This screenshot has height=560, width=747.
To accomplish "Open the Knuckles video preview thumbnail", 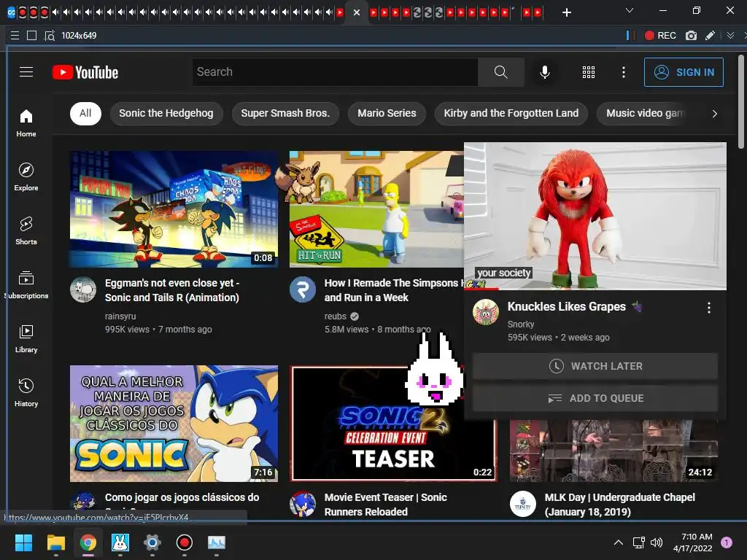I will 595,216.
